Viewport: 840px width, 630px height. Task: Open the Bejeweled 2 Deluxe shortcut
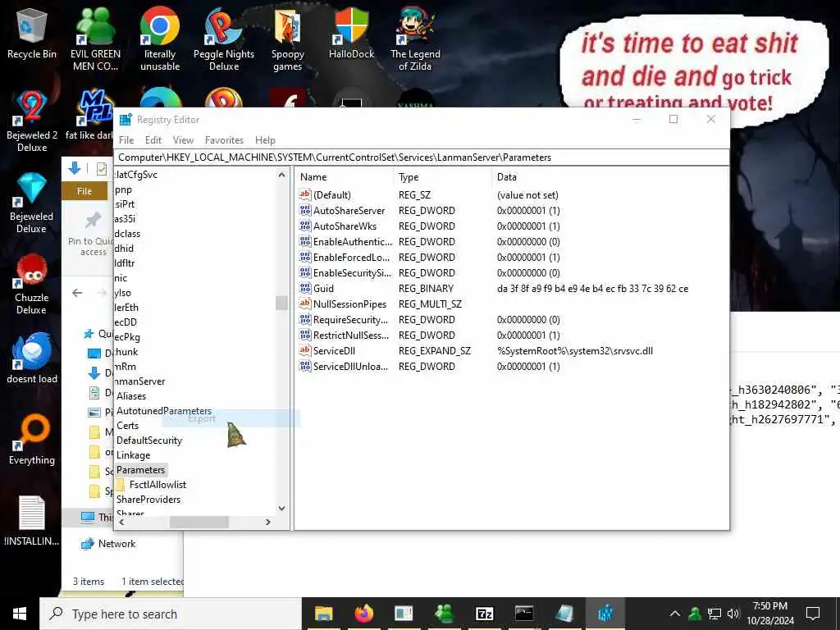pos(32,121)
